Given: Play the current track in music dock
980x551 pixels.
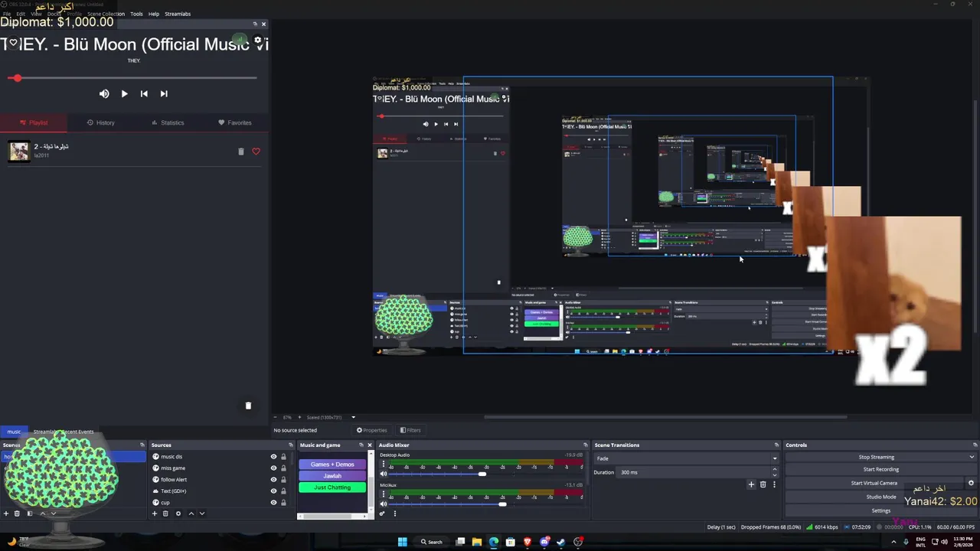Looking at the screenshot, I should pyautogui.click(x=124, y=93).
